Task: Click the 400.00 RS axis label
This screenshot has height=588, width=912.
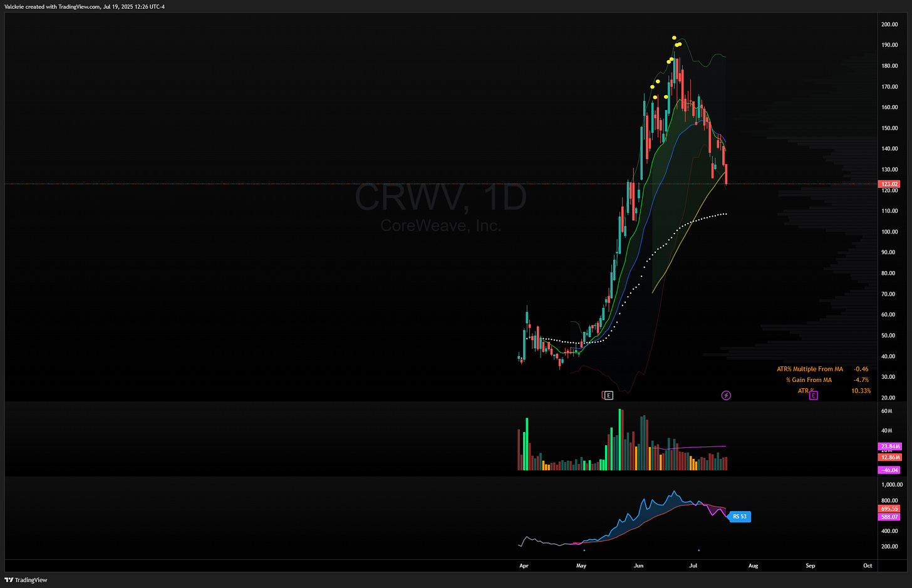Action: click(889, 531)
